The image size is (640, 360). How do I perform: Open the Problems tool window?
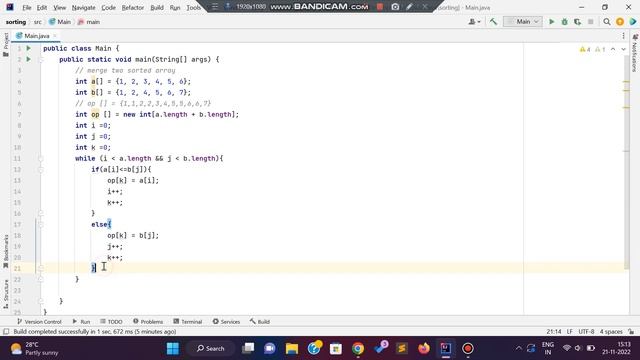point(148,322)
